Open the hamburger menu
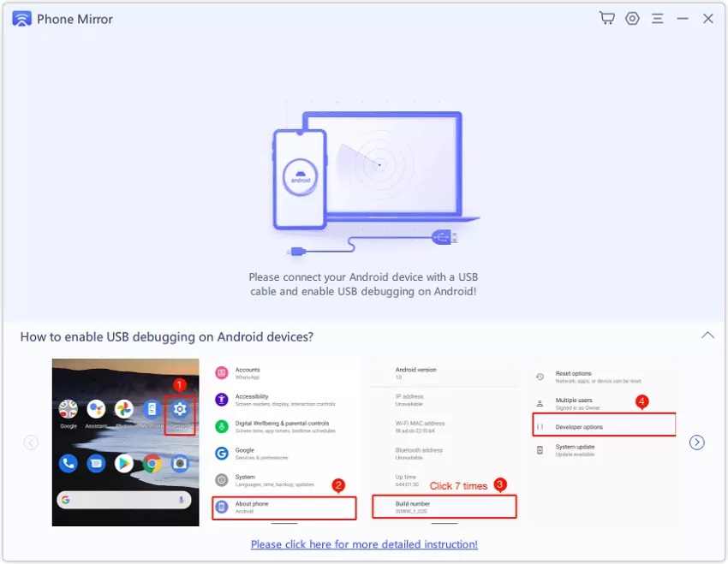Image resolution: width=728 pixels, height=564 pixels. 657,19
